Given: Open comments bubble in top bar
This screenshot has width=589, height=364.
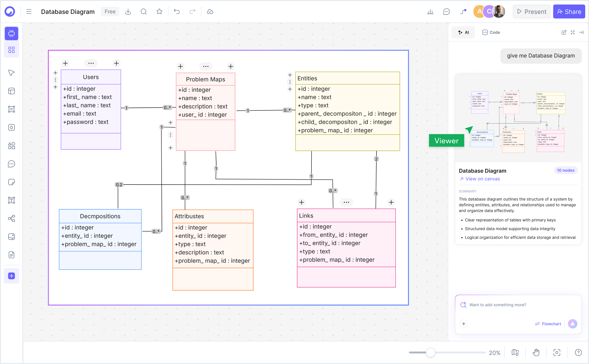Looking at the screenshot, I should pyautogui.click(x=447, y=11).
